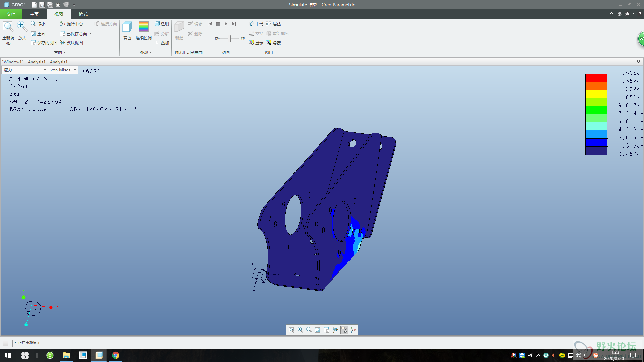
Task: Click the animation play button
Action: [226, 24]
